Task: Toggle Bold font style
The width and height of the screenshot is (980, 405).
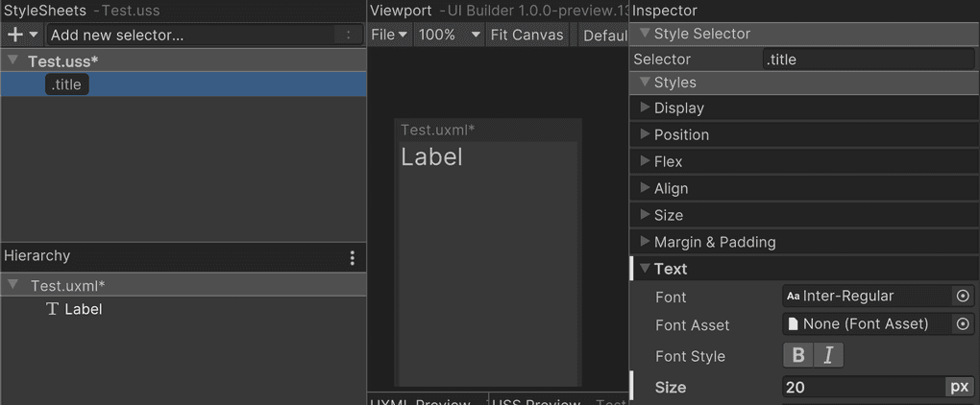Action: pos(798,356)
